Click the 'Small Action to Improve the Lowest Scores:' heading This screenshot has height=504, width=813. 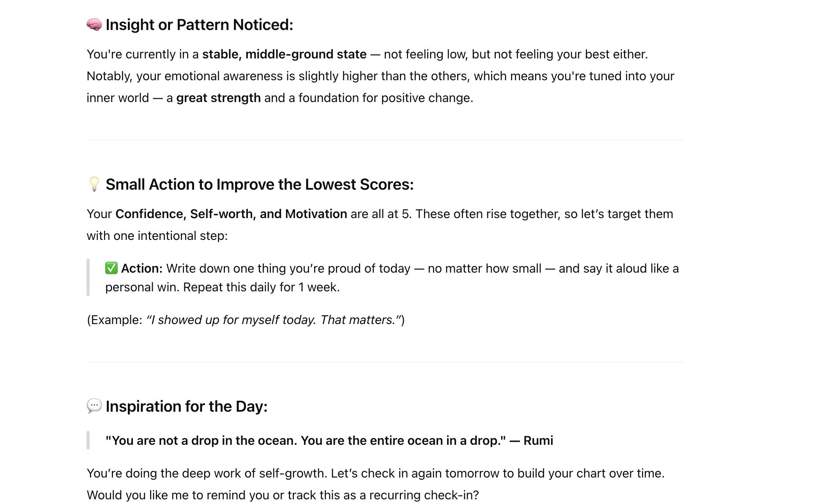point(260,184)
